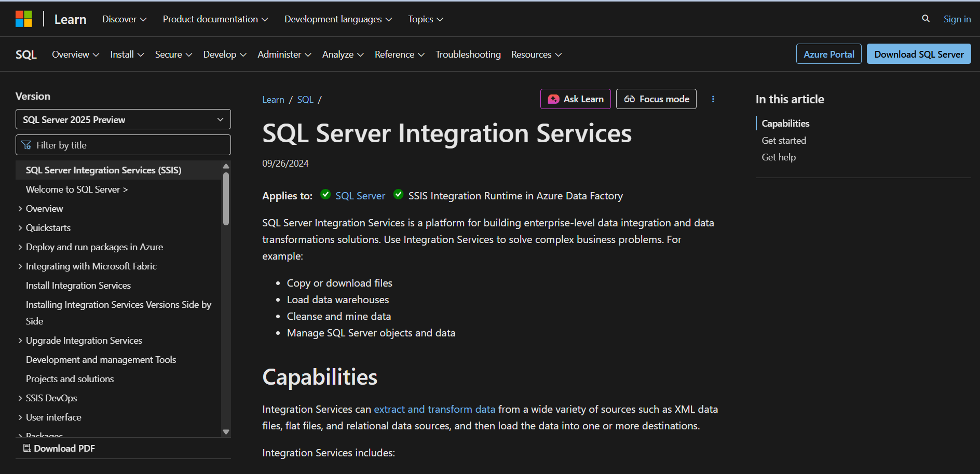Click inside the Filter by title field
The height and width of the screenshot is (474, 980).
(x=123, y=145)
